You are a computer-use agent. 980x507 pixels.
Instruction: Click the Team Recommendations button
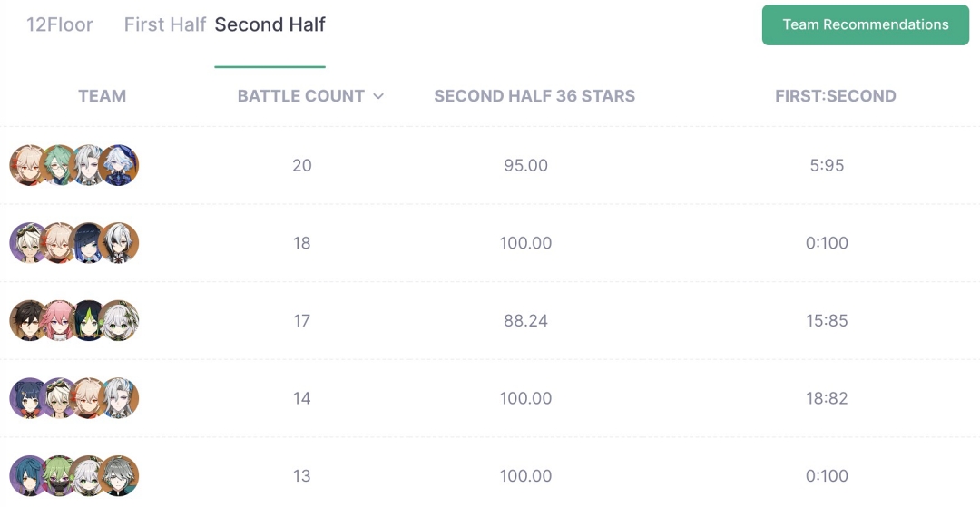866,25
